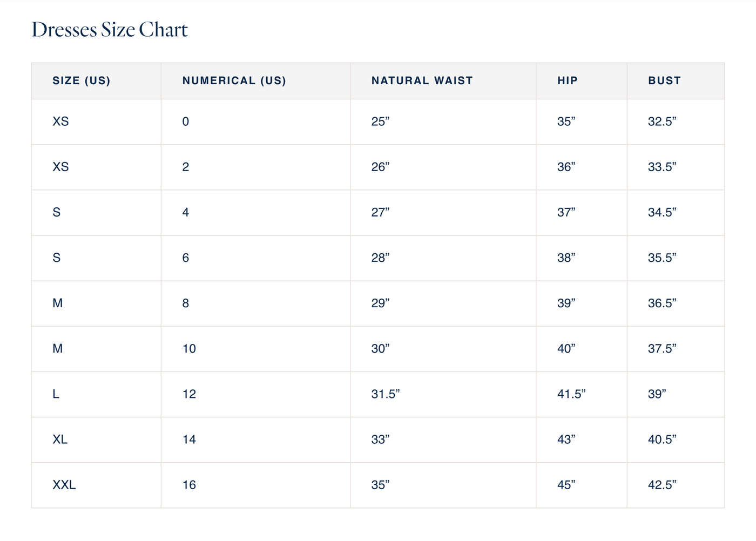Select the 31.5" natural waist value
Viewport: 756px width, 541px height.
click(386, 394)
